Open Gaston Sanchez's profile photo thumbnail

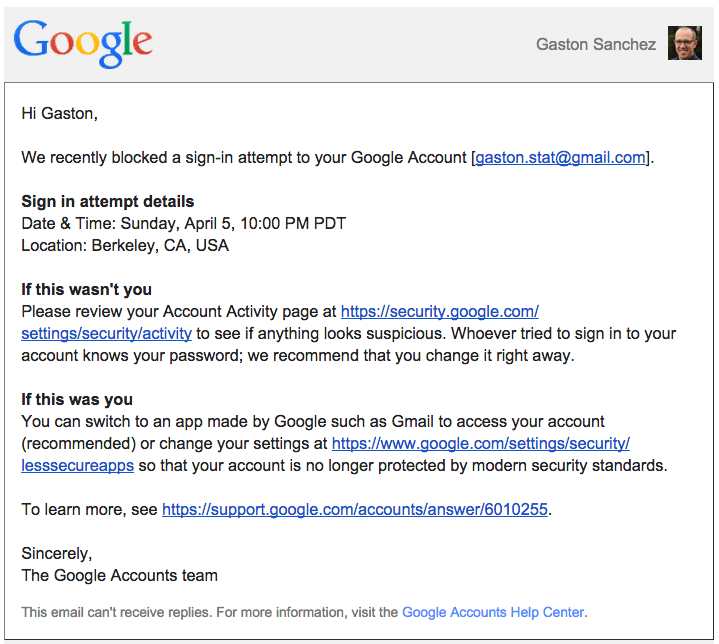pyautogui.click(x=685, y=43)
